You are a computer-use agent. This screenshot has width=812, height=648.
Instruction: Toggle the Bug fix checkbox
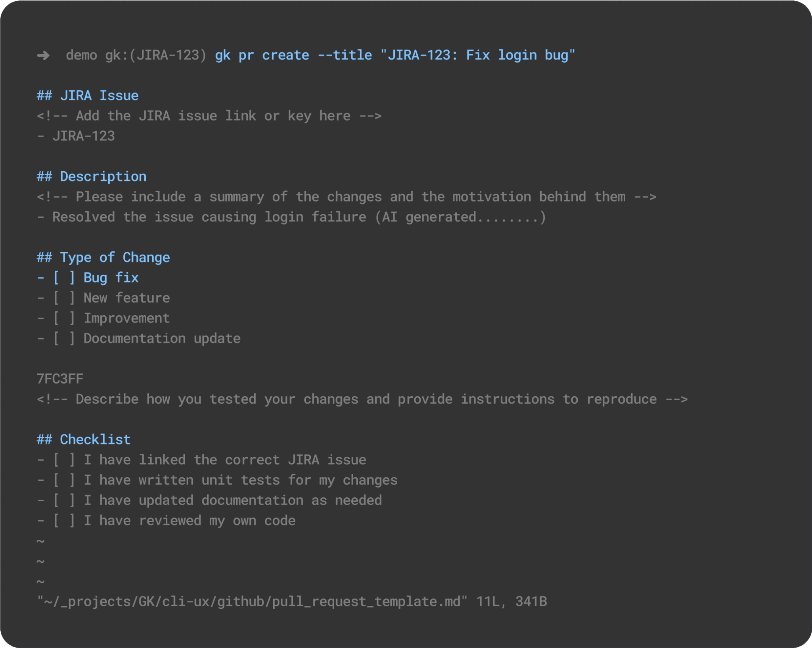(64, 278)
